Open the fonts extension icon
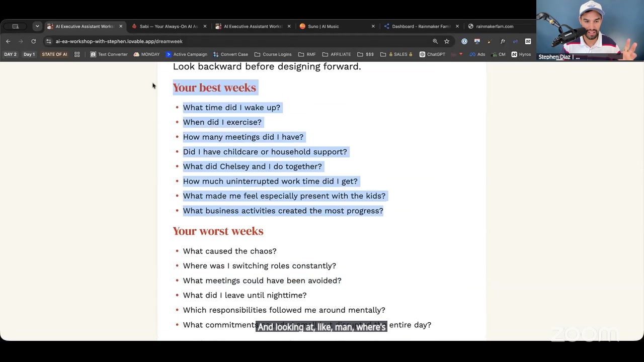644x362 pixels. tap(502, 41)
